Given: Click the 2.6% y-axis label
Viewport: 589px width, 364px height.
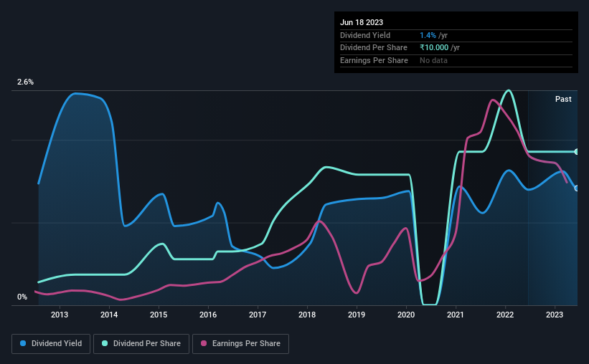Looking at the screenshot, I should pyautogui.click(x=25, y=82).
